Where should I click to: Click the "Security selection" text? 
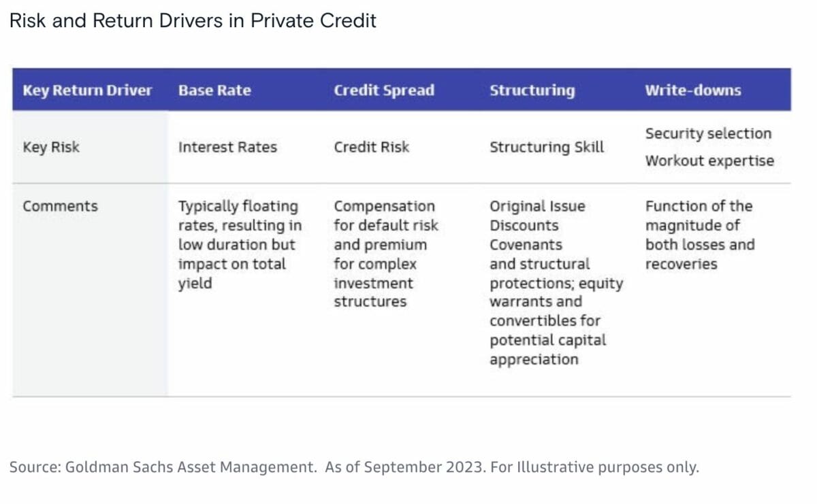point(708,133)
